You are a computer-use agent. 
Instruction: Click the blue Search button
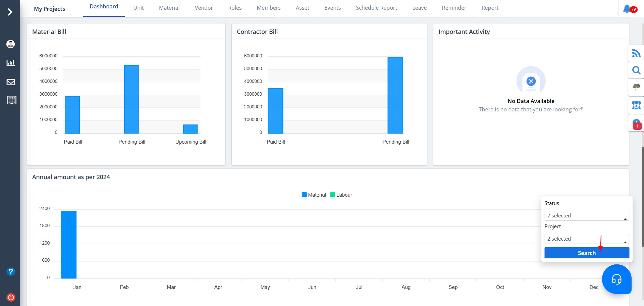(x=586, y=253)
